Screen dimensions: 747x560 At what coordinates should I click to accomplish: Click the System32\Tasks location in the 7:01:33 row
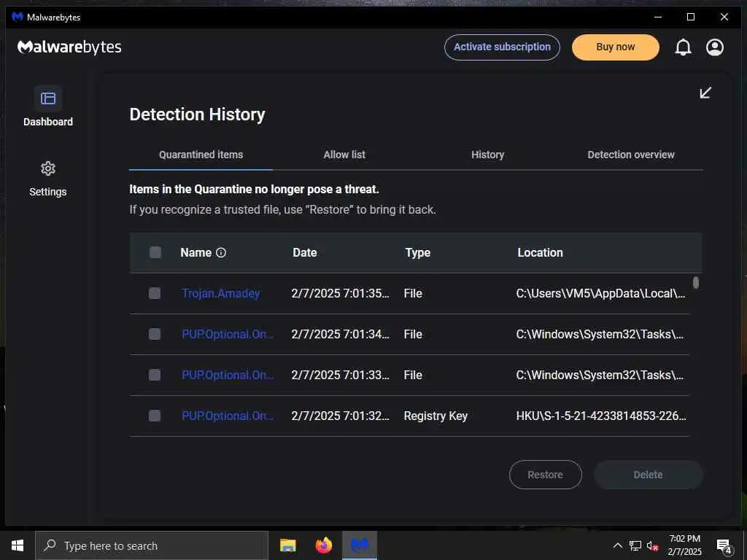pos(600,376)
